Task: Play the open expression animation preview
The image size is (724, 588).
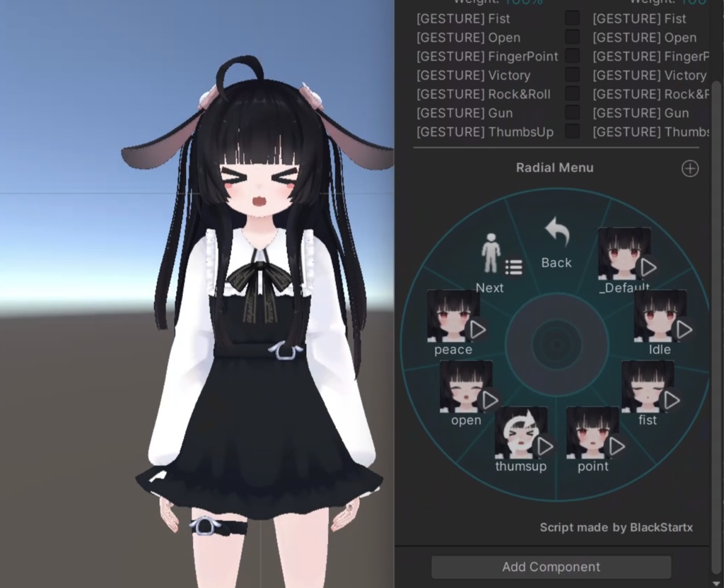Action: pos(489,400)
